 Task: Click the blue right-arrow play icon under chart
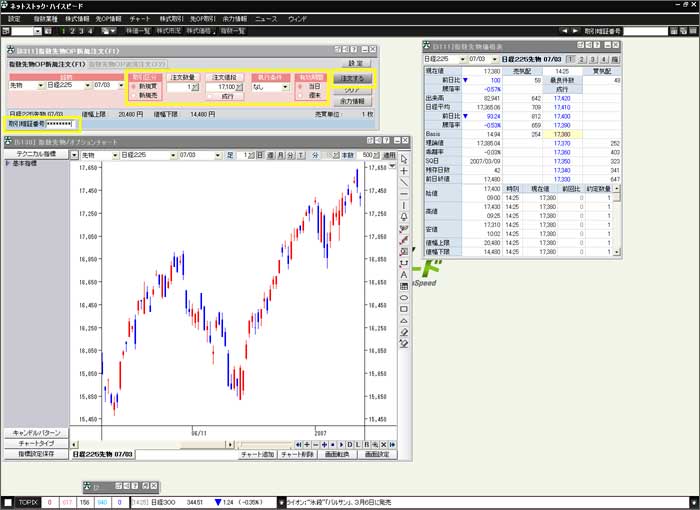341,445
